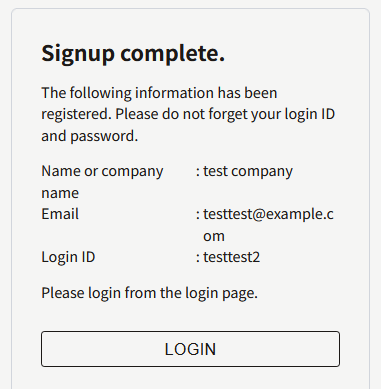Click the "registered. Please do not forget" sentence line
The width and height of the screenshot is (381, 389).
point(188,114)
